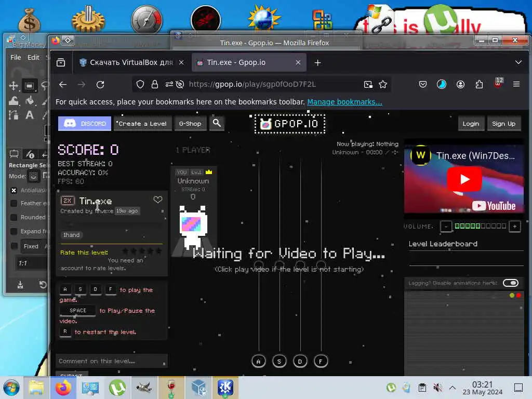
Task: Open the Device Status tab in GIMP
Action: coord(30,154)
